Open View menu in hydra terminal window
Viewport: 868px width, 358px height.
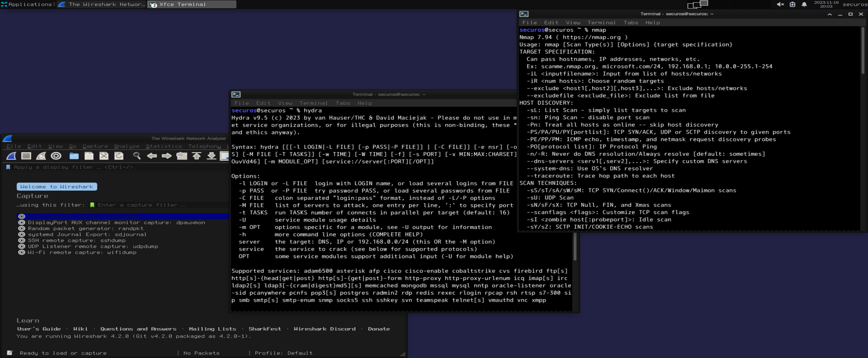[x=285, y=103]
